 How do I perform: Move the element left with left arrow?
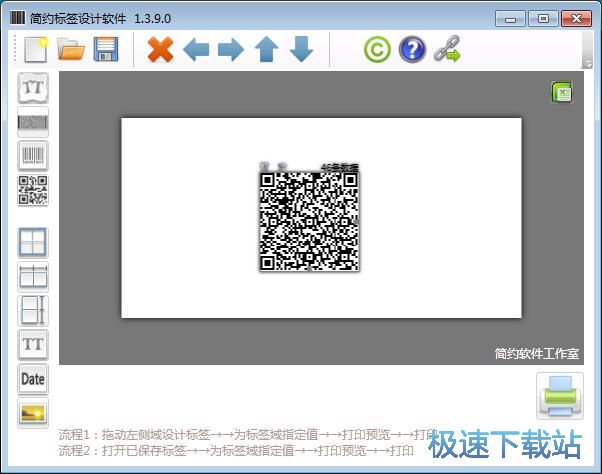196,48
